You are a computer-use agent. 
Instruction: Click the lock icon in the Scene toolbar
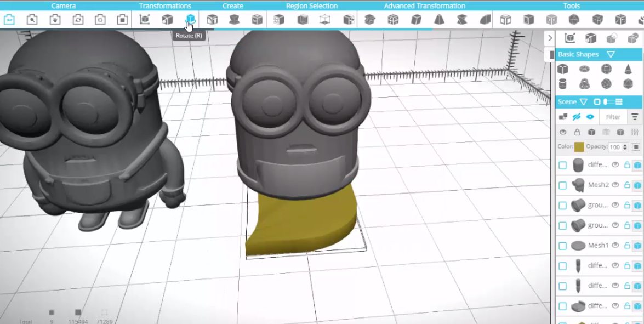[577, 132]
